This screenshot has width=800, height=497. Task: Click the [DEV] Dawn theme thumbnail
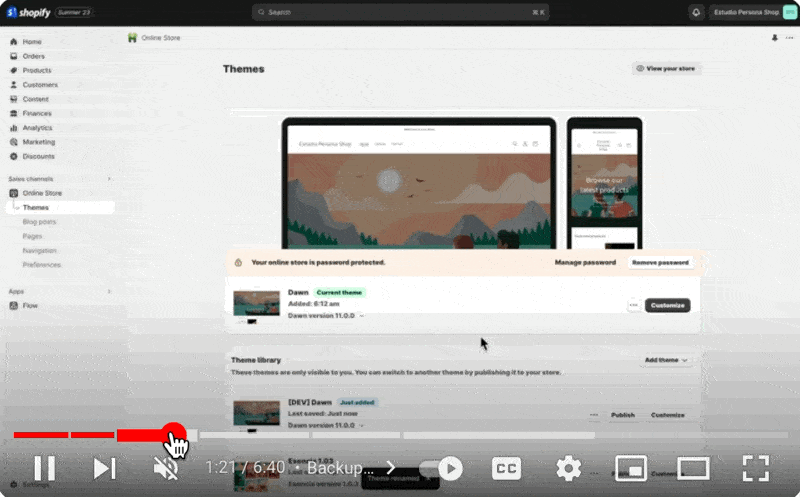[x=256, y=414]
